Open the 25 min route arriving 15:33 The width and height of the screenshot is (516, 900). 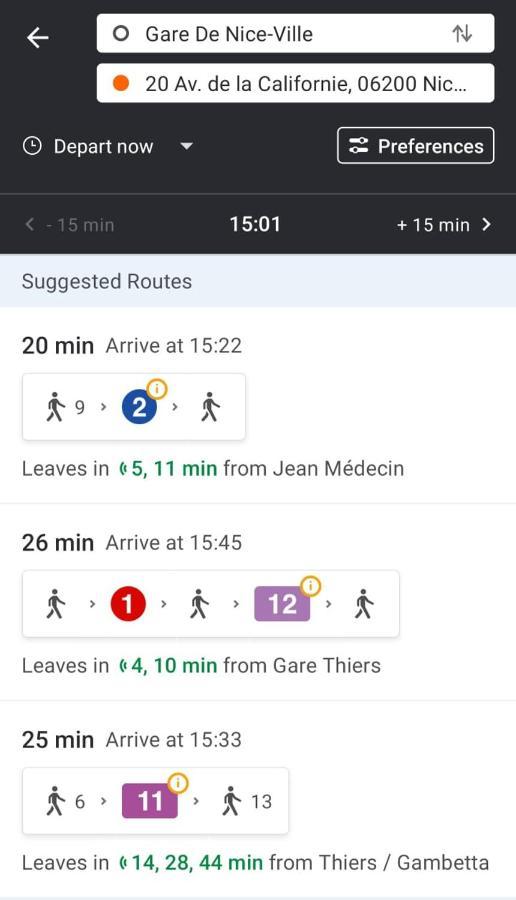point(258,799)
